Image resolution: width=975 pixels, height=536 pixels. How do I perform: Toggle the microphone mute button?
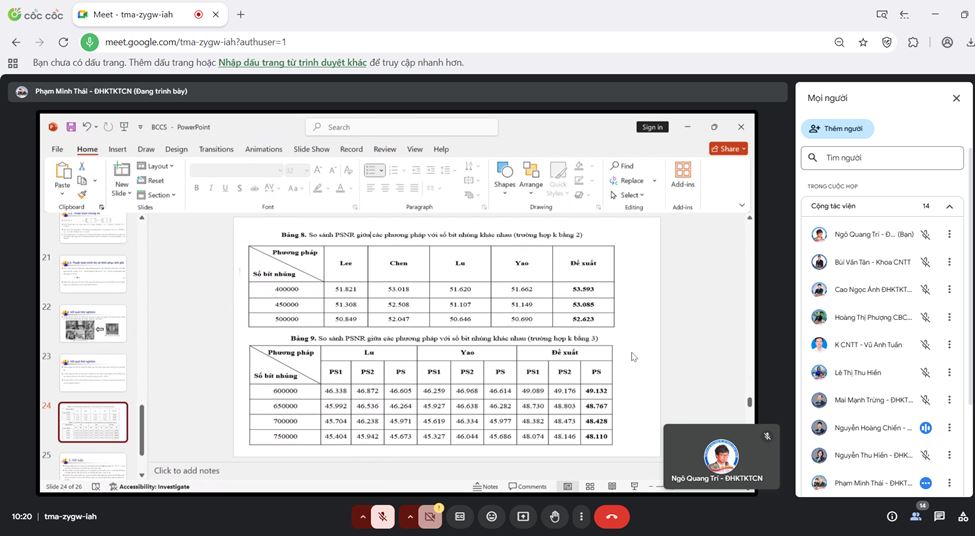382,517
